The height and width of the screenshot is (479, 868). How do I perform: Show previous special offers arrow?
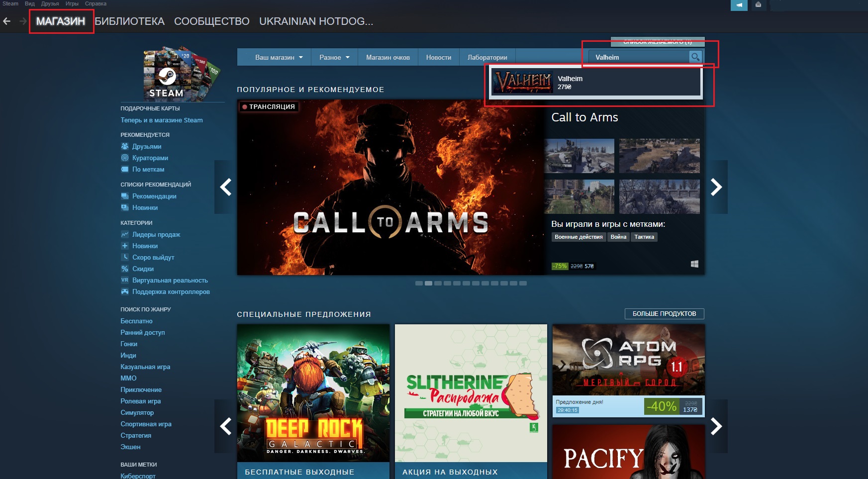click(226, 426)
